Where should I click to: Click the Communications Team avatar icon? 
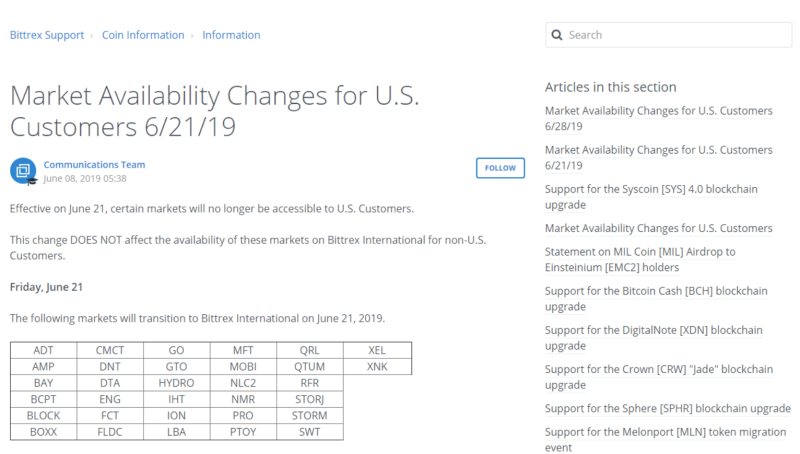[23, 171]
